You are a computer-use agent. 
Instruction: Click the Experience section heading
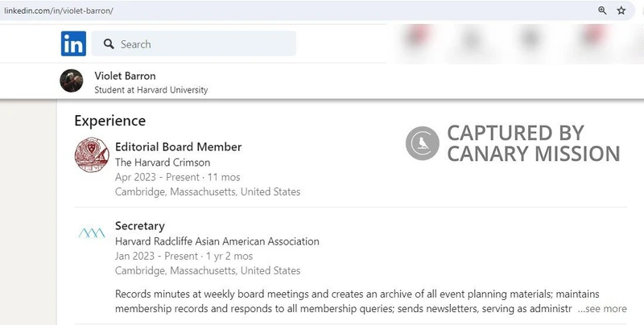pos(109,121)
